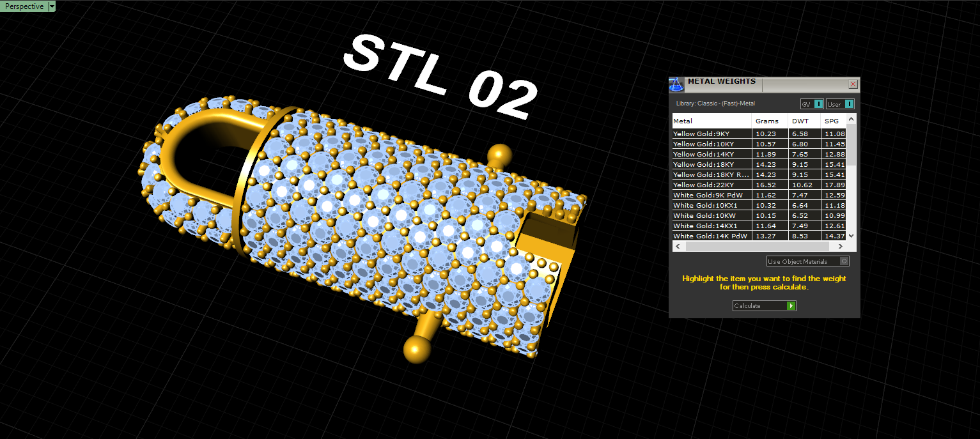Click the green arrow on Calculate
Image resolution: width=980 pixels, height=439 pixels.
(791, 306)
